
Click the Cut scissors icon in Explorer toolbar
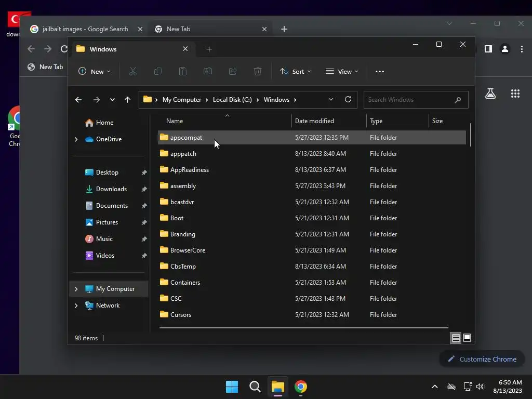(x=132, y=71)
